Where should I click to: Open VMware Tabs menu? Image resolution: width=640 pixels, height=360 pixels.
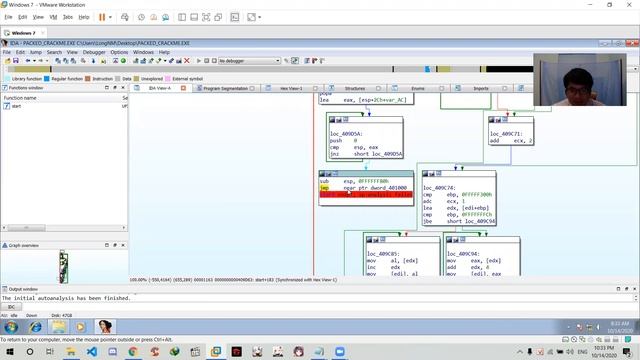pyautogui.click(x=68, y=17)
